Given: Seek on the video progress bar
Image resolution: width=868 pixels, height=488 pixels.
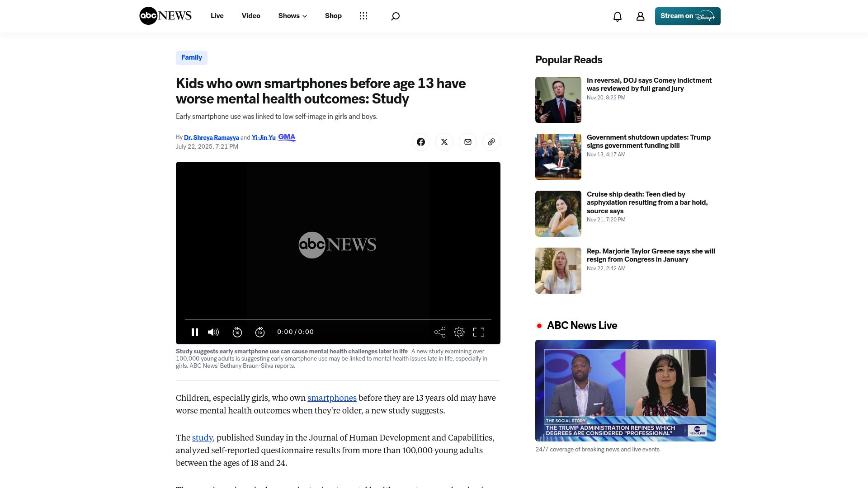Looking at the screenshot, I should [338, 319].
